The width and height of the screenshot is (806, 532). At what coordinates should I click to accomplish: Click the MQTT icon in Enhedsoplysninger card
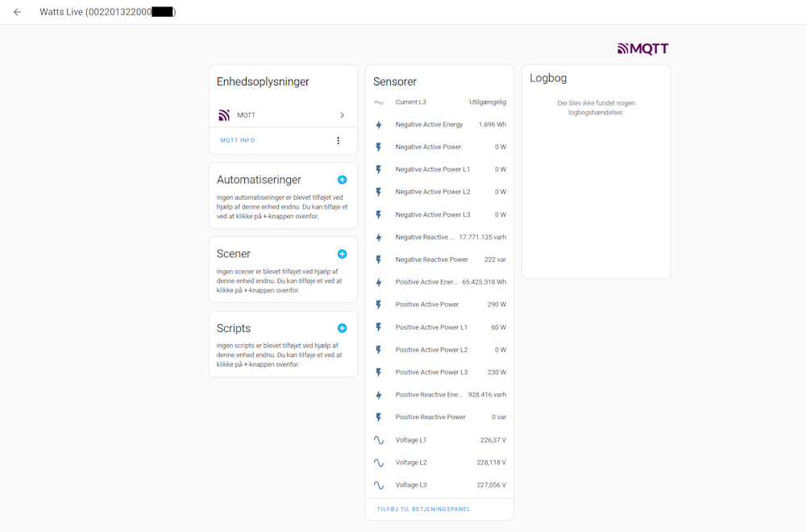point(223,114)
